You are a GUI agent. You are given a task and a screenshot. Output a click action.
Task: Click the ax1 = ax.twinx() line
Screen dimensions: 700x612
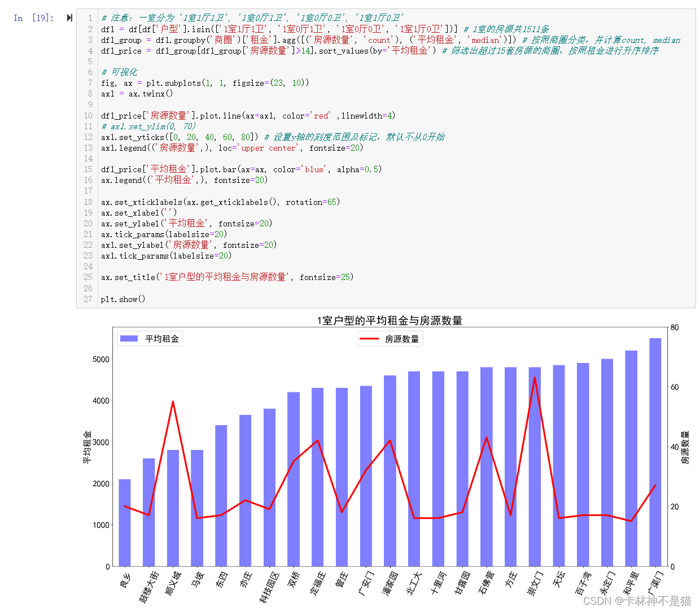tap(137, 94)
